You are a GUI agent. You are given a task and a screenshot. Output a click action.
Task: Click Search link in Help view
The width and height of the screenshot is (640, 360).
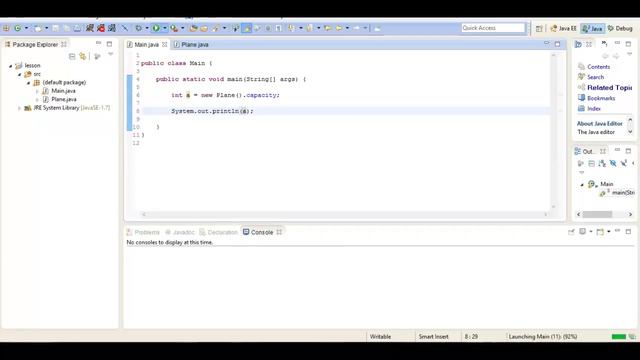[596, 77]
